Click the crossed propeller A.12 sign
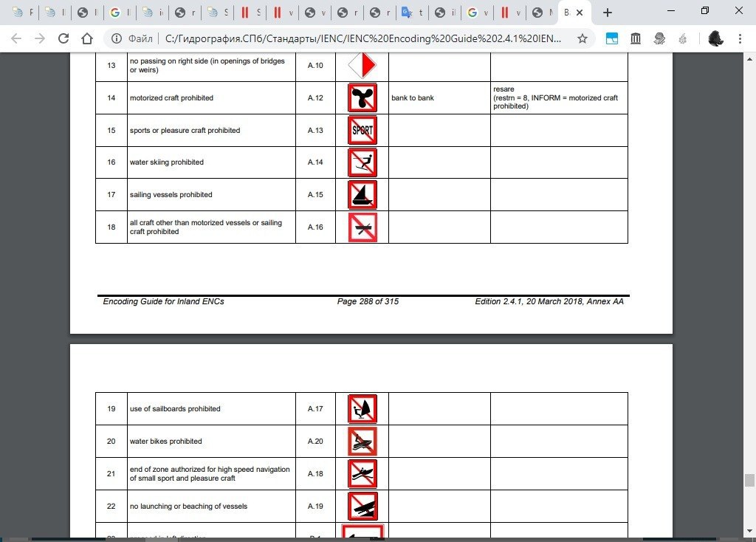Screen dimensions: 756x542 click(362, 98)
